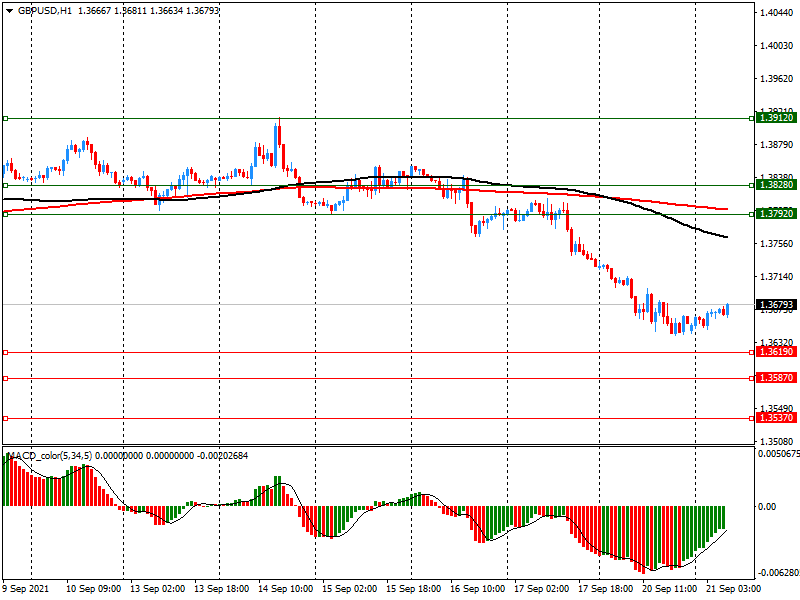Click the 15 Sep 02:00 time axis label
The image size is (800, 600).
[x=349, y=589]
